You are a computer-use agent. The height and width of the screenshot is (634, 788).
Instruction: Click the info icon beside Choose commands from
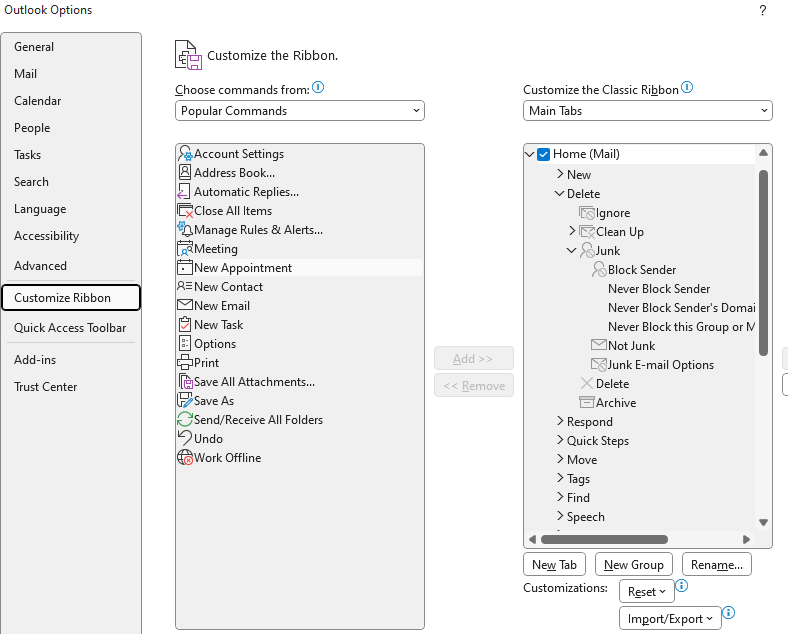pyautogui.click(x=318, y=87)
